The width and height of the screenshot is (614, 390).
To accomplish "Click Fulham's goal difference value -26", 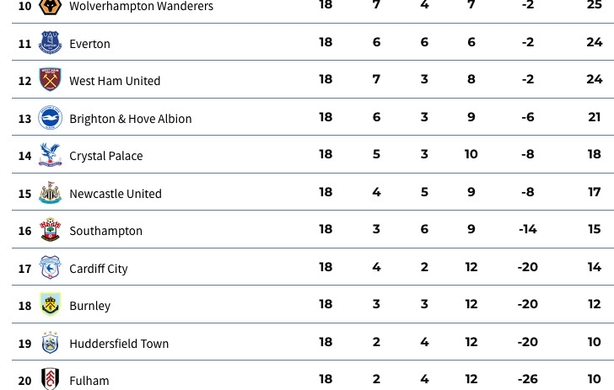I will (527, 379).
